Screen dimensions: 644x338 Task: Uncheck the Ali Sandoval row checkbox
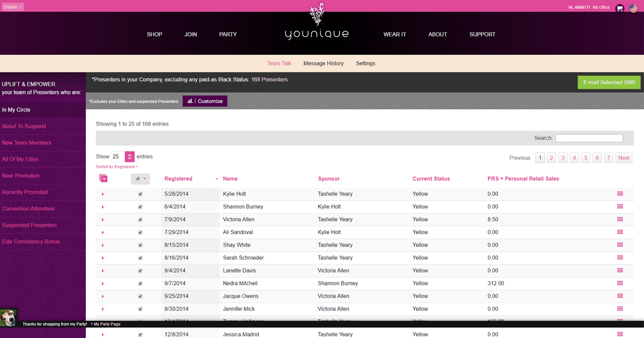140,232
